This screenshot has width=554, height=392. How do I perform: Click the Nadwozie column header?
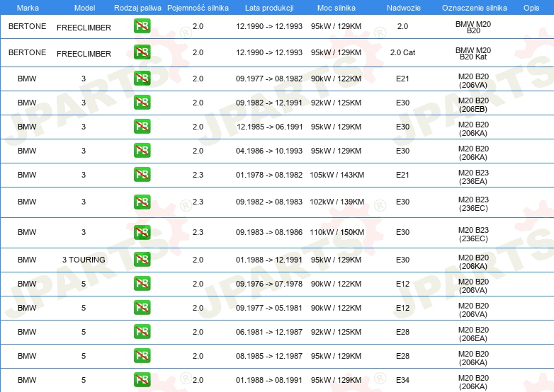404,8
